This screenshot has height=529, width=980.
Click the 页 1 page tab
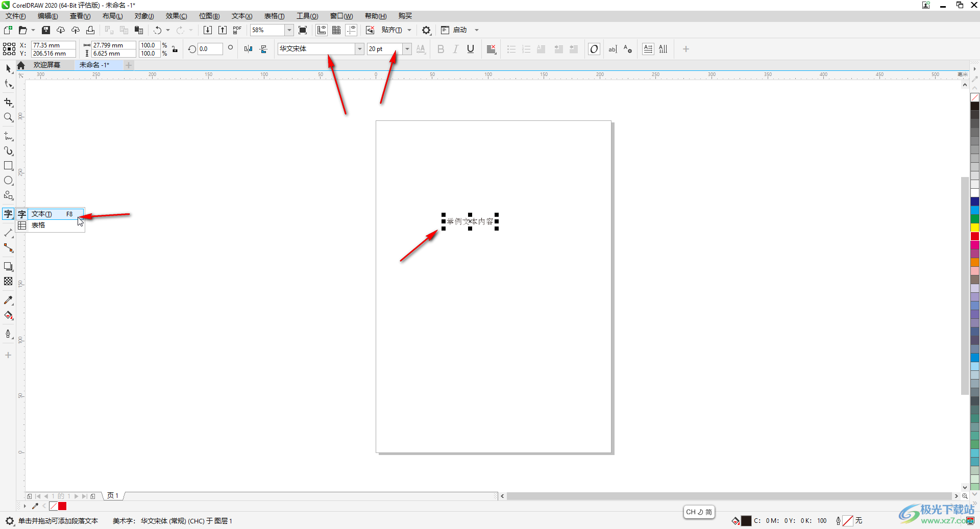click(x=113, y=496)
